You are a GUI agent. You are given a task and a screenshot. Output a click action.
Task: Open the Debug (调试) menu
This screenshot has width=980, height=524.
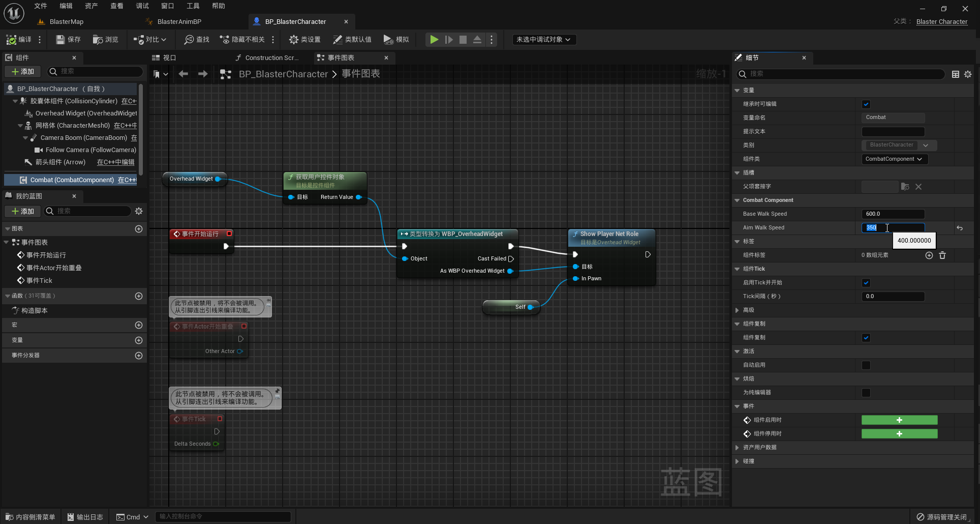coord(142,6)
